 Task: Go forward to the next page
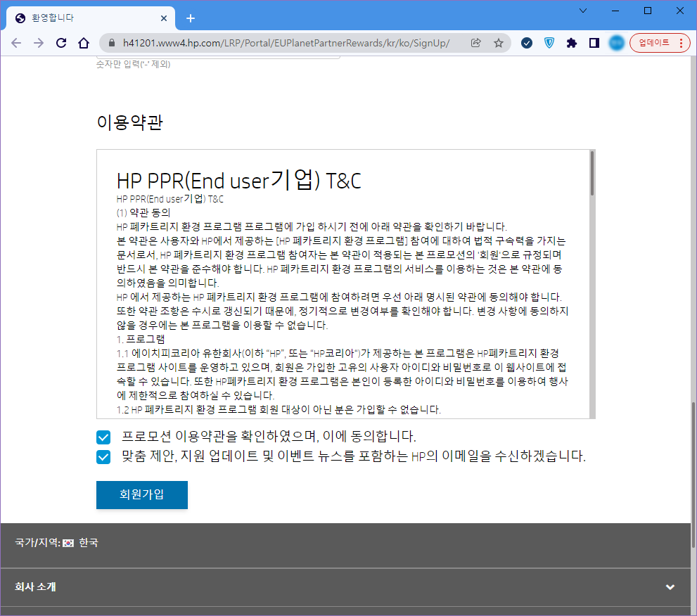39,43
